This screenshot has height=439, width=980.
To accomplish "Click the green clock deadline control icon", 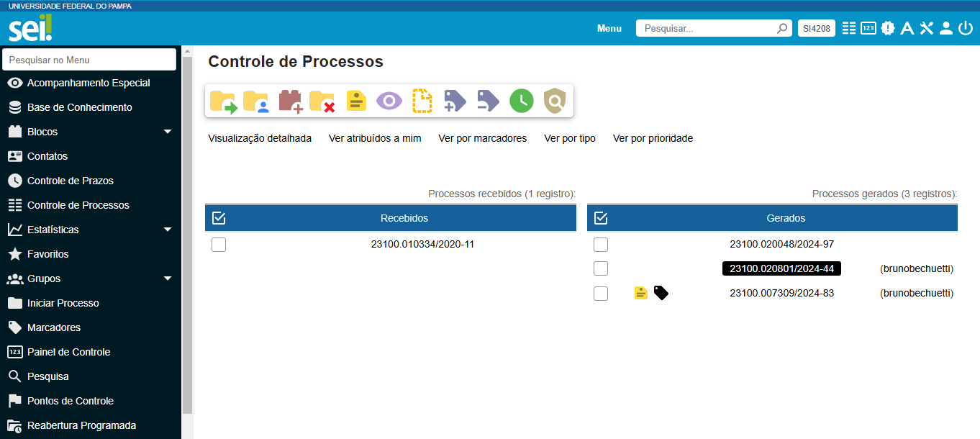I will 522,101.
